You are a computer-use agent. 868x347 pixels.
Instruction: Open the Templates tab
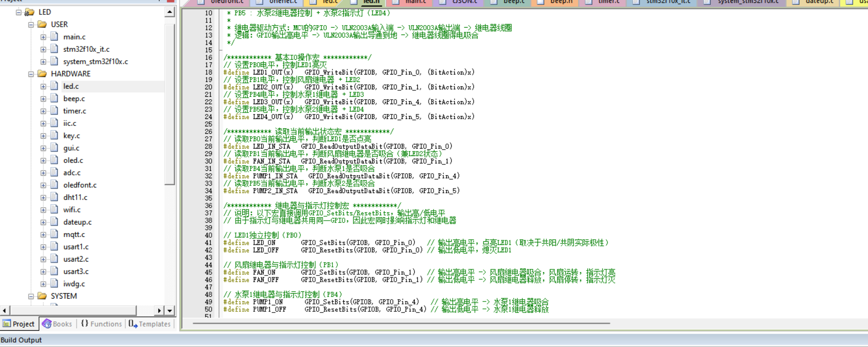coord(149,324)
